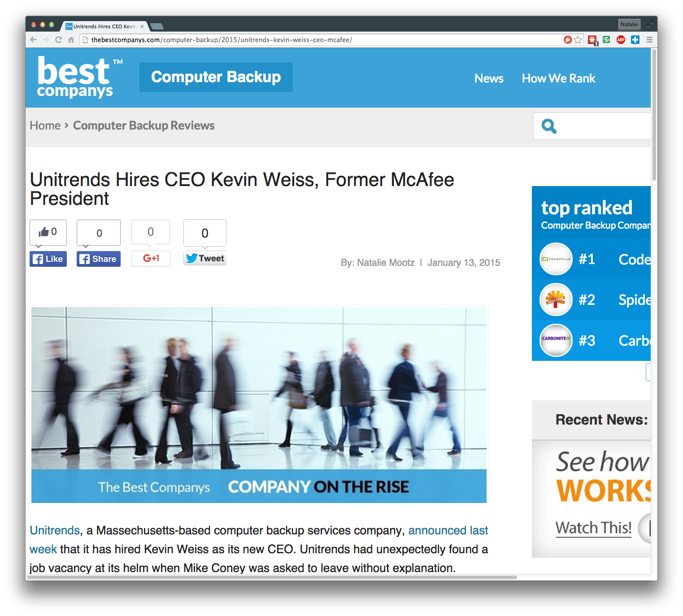Click the SpiderOak logo at rank #2
Viewport: 683px width, 616px height.
point(556,299)
